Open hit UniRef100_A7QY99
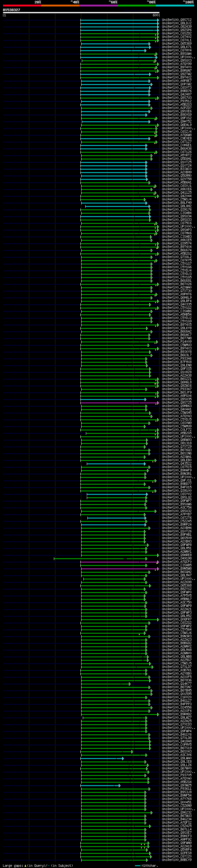The image size is (197, 868). point(177,64)
